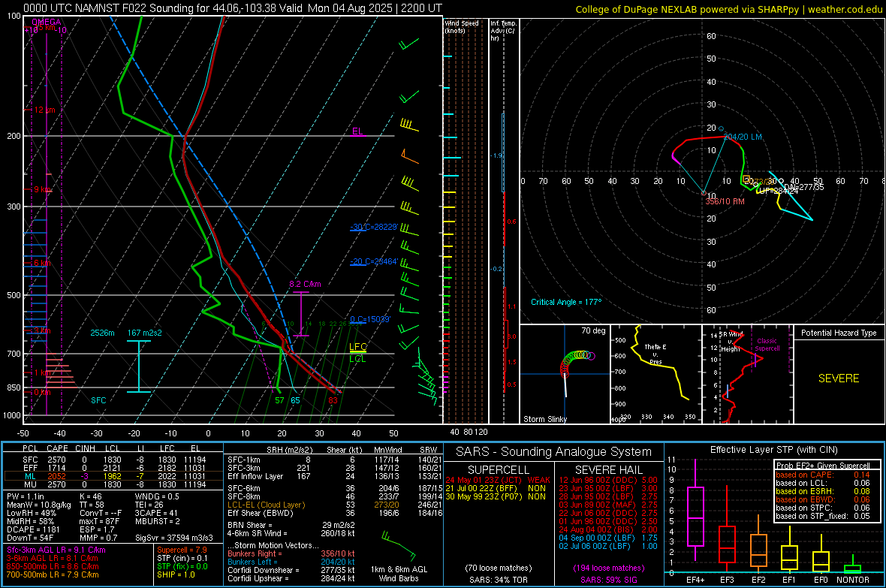Select the MU parcel row

(113, 484)
